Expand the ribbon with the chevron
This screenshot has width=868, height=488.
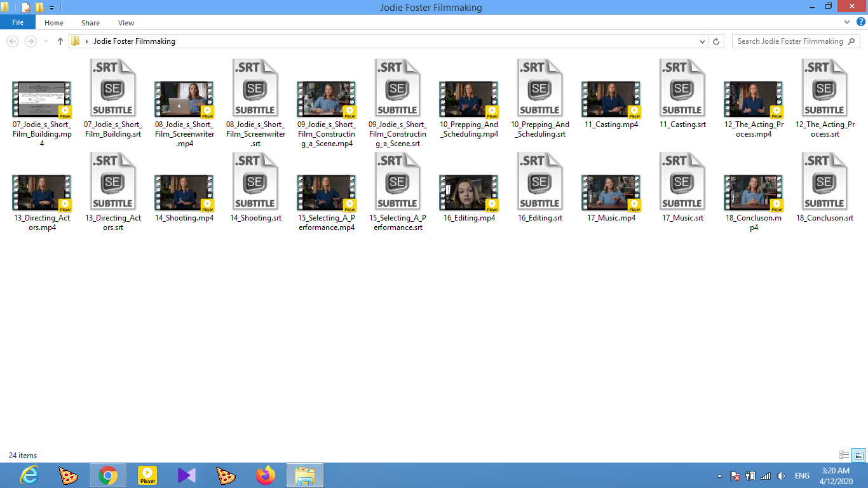click(847, 22)
